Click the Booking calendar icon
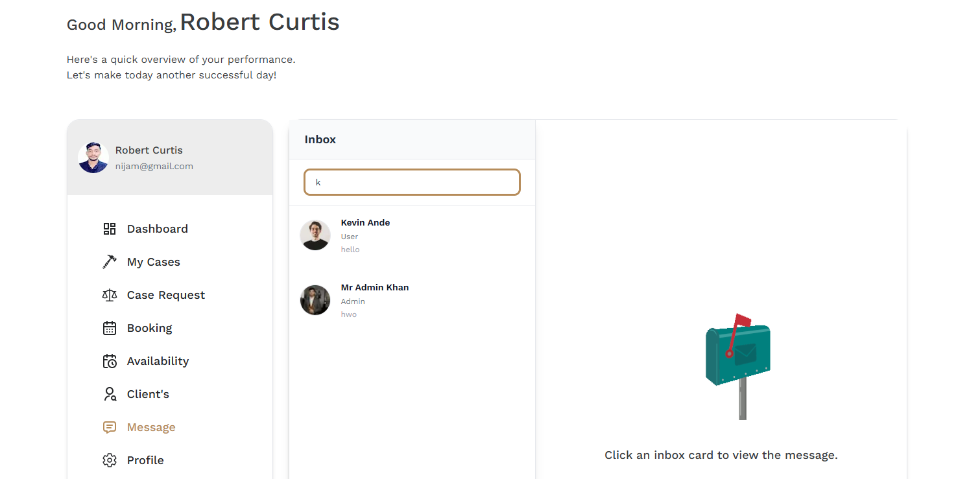This screenshot has height=479, width=980. pos(110,328)
